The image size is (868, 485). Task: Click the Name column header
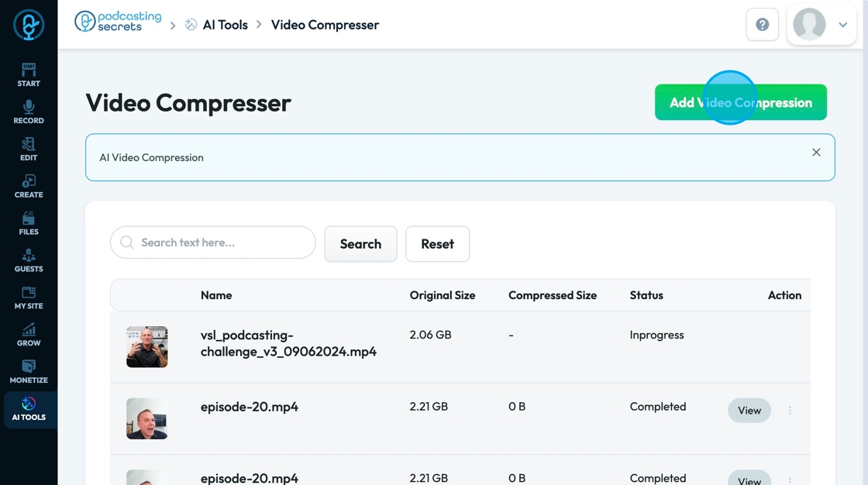(x=216, y=295)
